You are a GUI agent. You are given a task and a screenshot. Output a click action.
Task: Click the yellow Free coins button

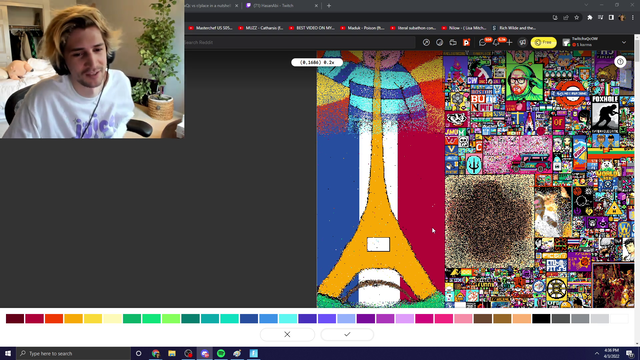pos(543,42)
